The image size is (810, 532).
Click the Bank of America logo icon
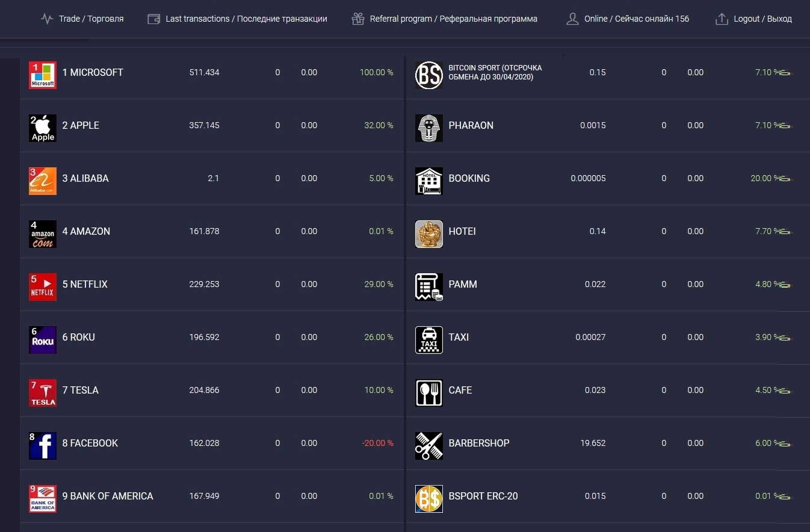(43, 499)
